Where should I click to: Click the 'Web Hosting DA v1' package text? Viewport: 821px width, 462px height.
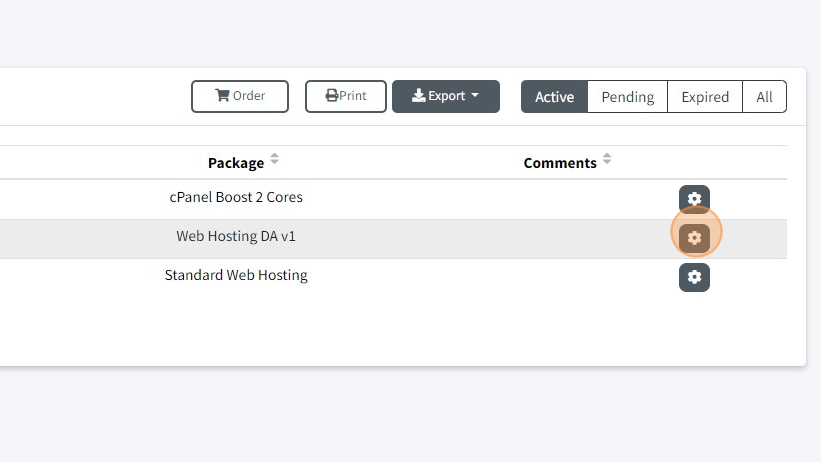tap(236, 236)
